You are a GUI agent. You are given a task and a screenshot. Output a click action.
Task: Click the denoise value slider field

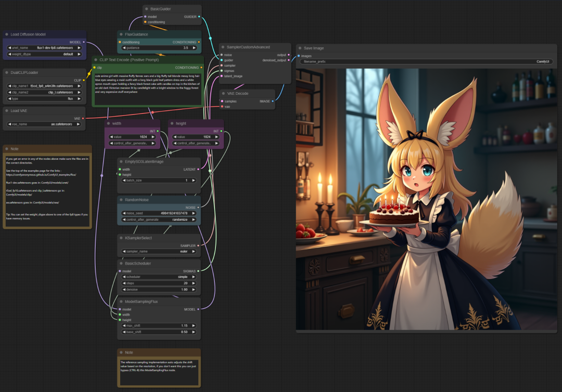(159, 289)
